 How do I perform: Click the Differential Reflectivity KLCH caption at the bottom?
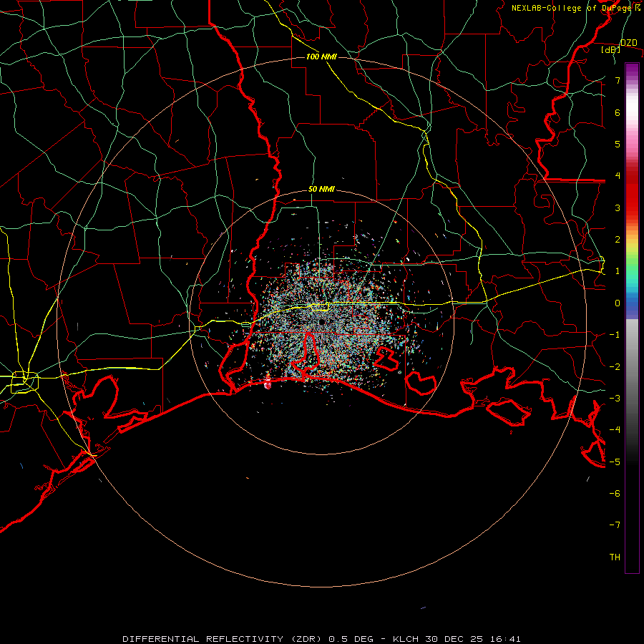coord(321,639)
